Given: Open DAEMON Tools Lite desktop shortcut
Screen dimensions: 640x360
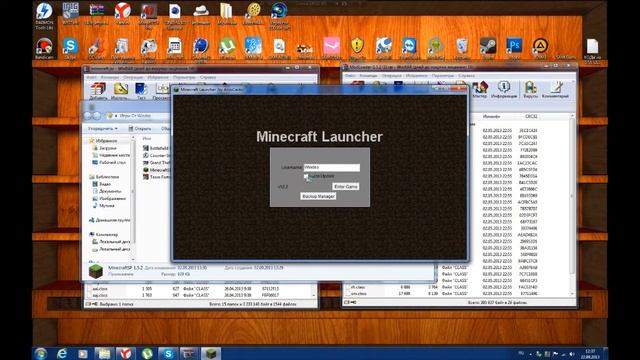Looking at the screenshot, I should [44, 16].
